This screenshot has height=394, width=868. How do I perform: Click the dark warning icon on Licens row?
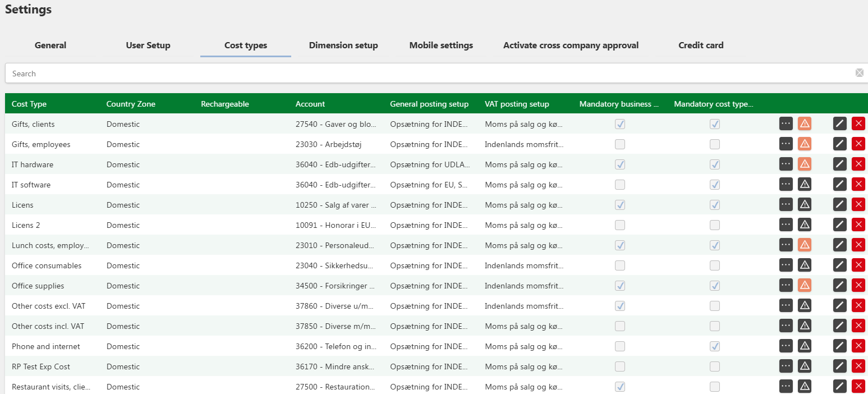pos(805,204)
